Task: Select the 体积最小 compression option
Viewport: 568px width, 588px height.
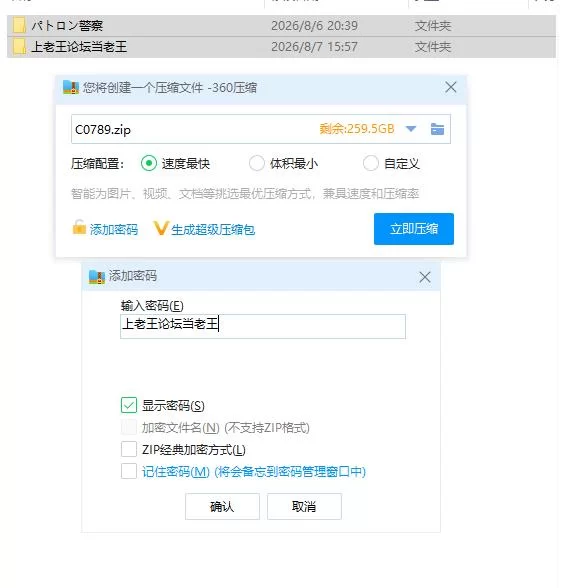Action: pos(256,163)
